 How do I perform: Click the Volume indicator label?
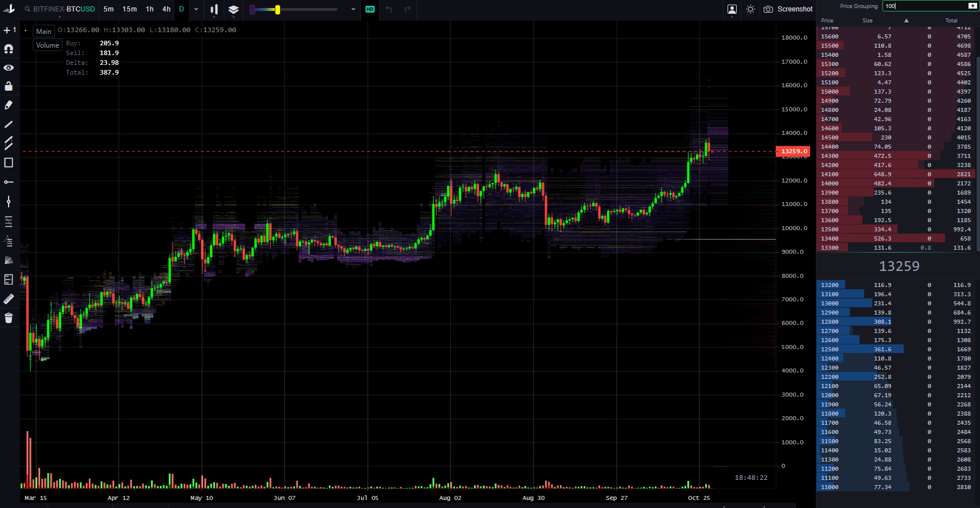(48, 45)
